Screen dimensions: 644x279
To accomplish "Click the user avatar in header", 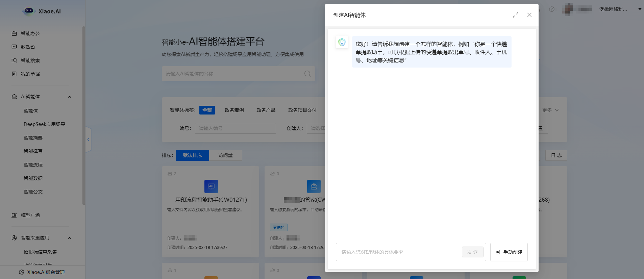I will click(x=568, y=9).
